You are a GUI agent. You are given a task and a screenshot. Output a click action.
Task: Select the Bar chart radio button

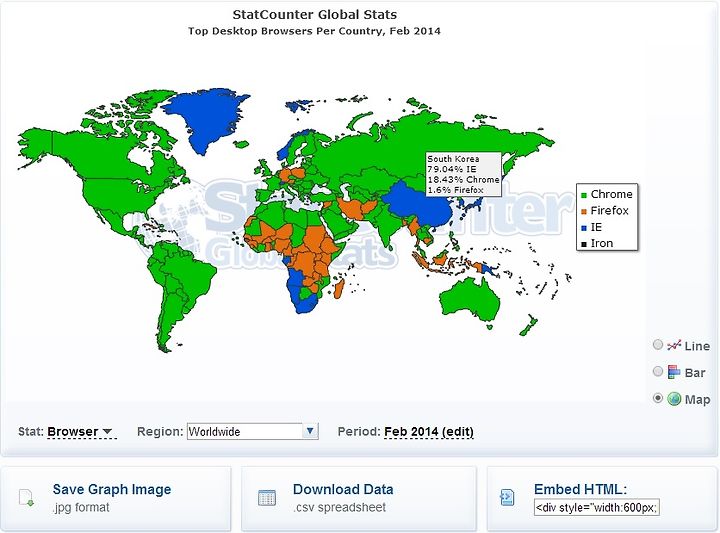click(658, 371)
